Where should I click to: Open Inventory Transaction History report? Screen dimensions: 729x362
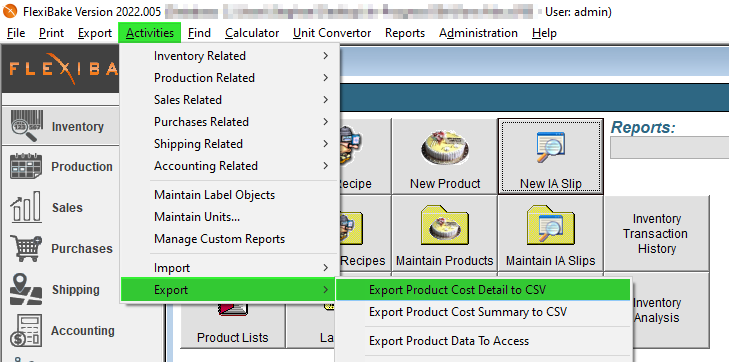point(656,233)
